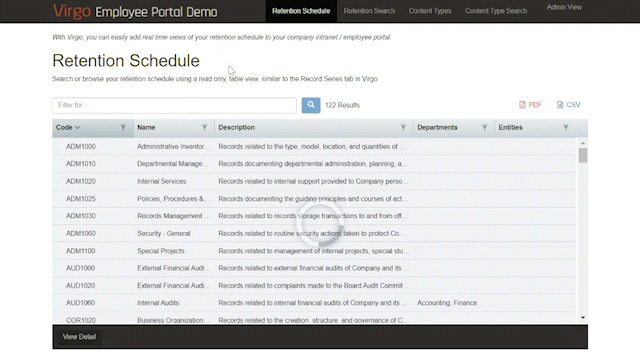Switch to the Retention Search tab
The image size is (640, 360).
[369, 11]
